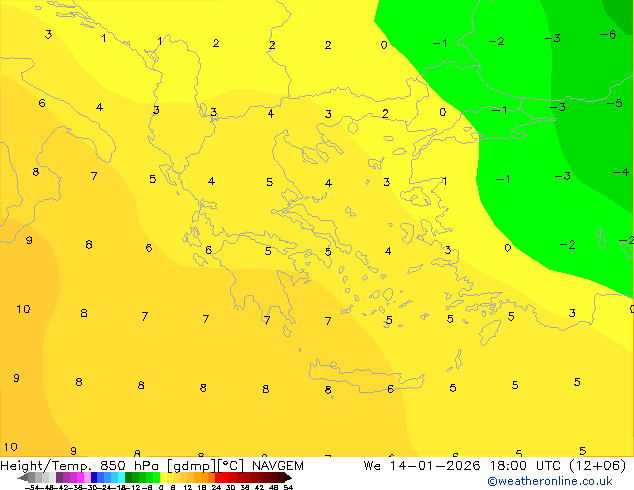Click the grey left arrow of color scale

[23, 478]
